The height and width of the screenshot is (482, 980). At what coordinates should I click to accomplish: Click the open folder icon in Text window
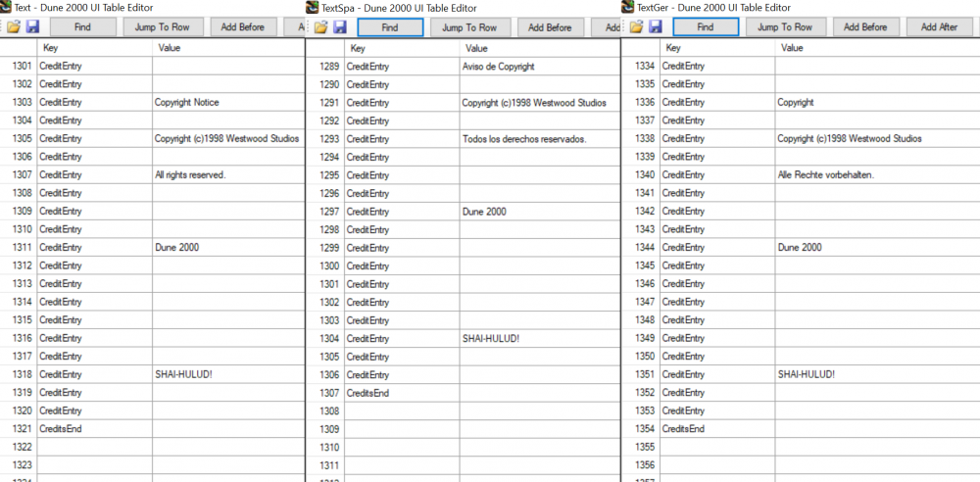14,27
